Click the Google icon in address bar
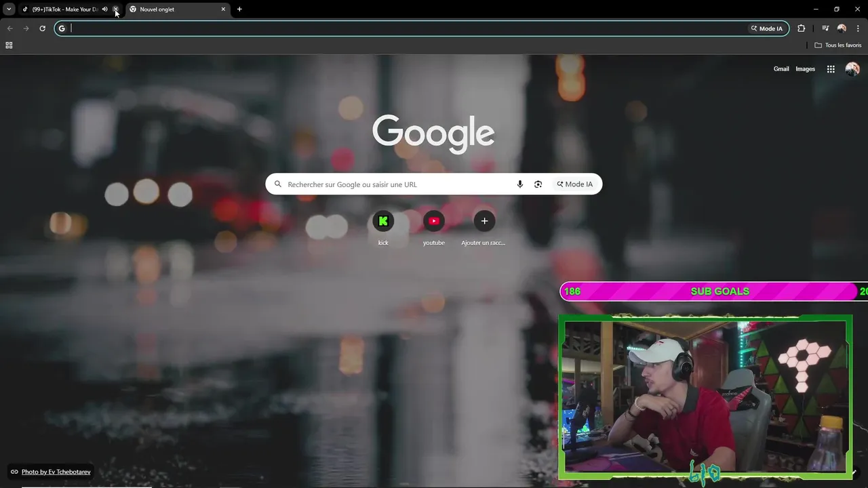The image size is (868, 488). click(x=62, y=28)
